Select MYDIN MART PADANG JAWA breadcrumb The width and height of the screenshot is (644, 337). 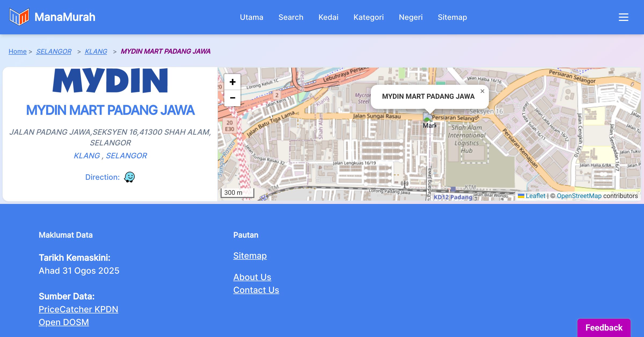coord(165,51)
